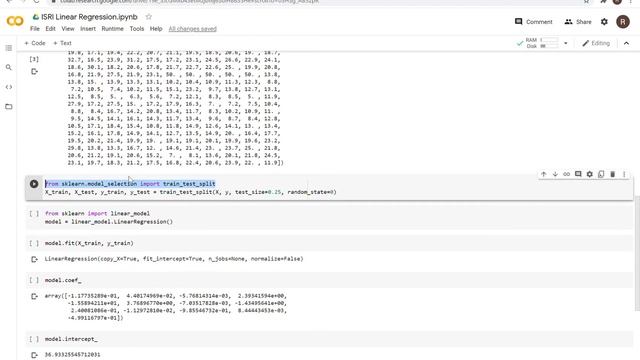640x360 pixels.
Task: Add a new Text cell
Action: [62, 43]
